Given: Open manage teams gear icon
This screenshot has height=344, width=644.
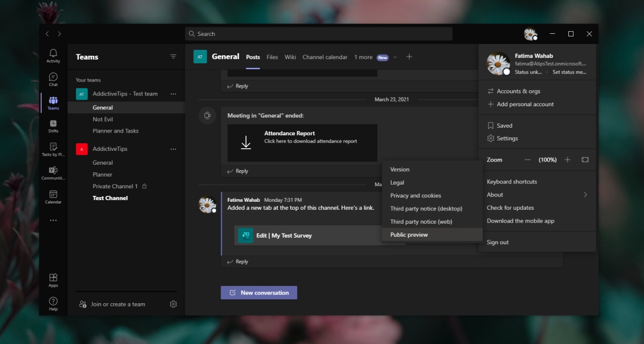Looking at the screenshot, I should click(173, 304).
